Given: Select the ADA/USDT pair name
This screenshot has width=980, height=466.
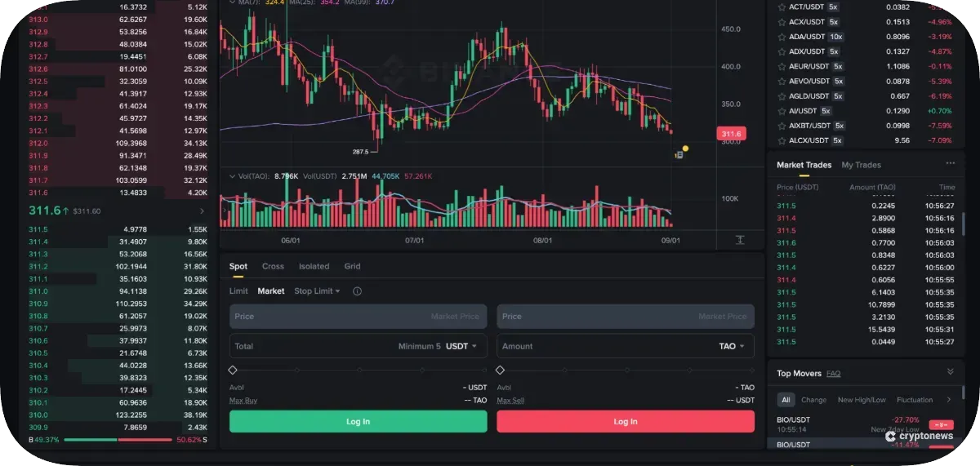Looking at the screenshot, I should point(807,37).
